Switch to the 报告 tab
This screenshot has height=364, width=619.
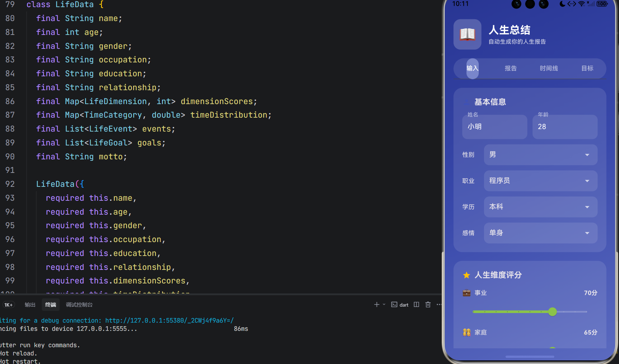510,68
